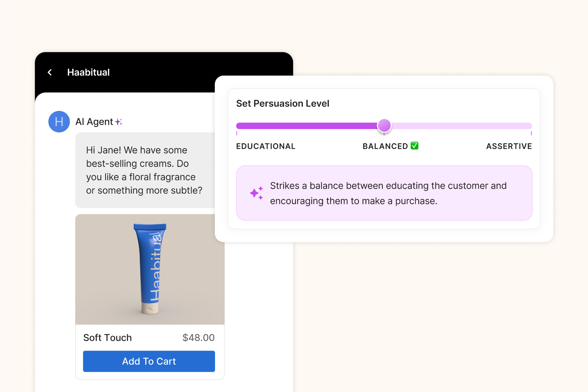Click the Add To Cart button
Screen dimensions: 588x392
(x=149, y=361)
